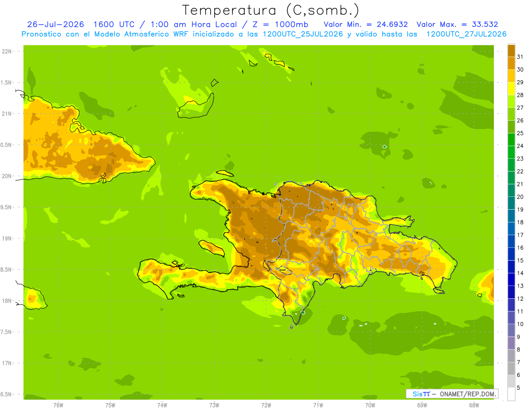Click the "9.5N" latitude axis label
Viewport: 532px width, 411px height.
[6, 207]
